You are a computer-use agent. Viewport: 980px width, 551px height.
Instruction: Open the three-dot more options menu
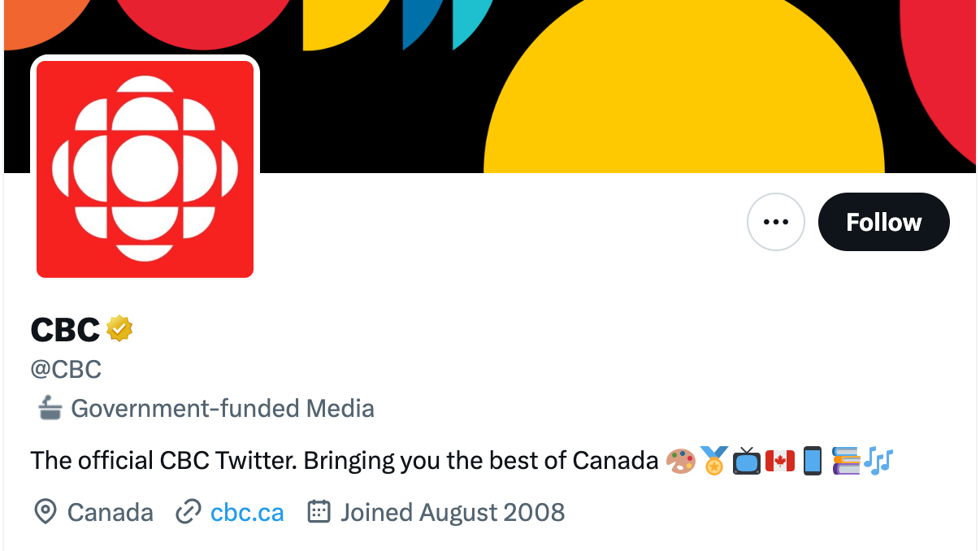776,222
